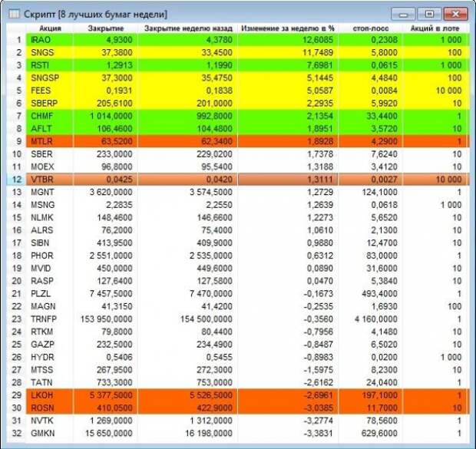Screen dimensions: 476x449
Task: Click closing price 153 950,0000
Action: 106,319
